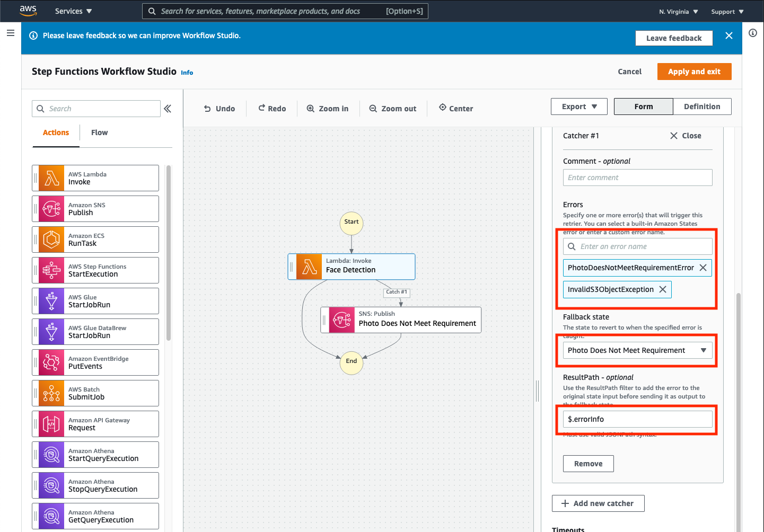
Task: Switch to the Flow tab
Action: point(99,132)
